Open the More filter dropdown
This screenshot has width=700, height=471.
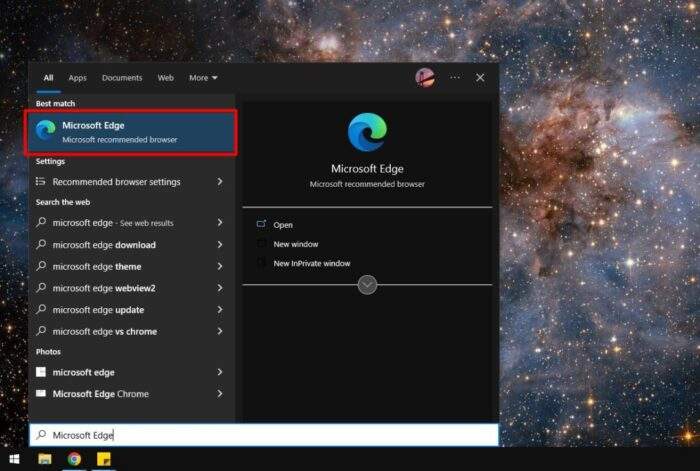click(203, 78)
